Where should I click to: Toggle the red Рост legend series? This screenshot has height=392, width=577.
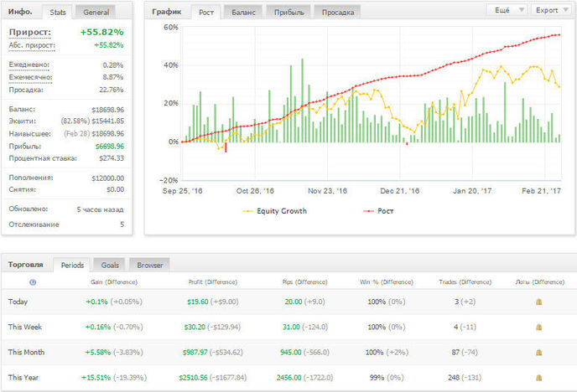(378, 211)
